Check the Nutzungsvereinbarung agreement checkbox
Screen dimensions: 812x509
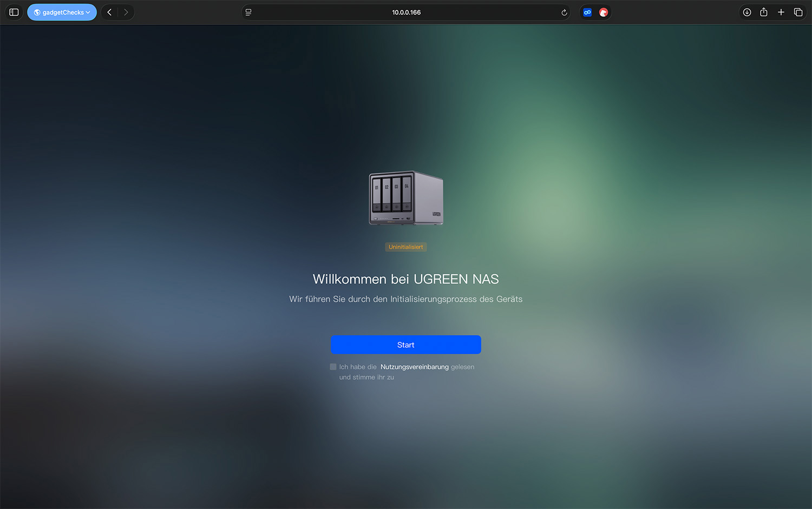333,367
